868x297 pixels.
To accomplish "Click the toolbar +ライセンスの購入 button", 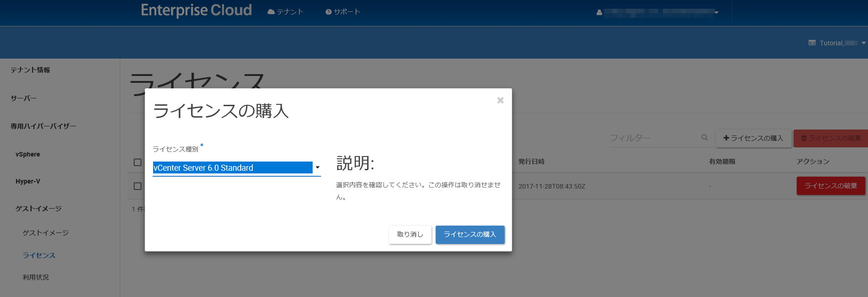I will (x=753, y=138).
